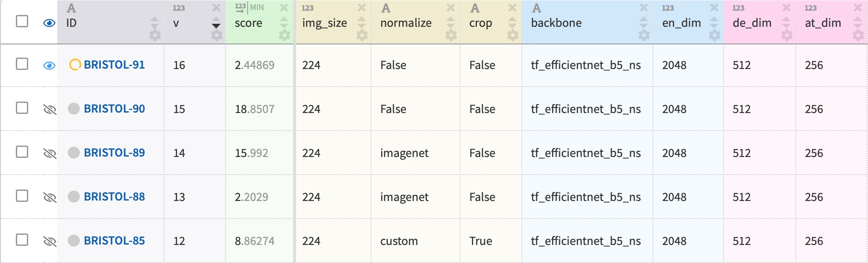Click gear icon in crop column
This screenshot has width=868, height=263.
point(512,35)
